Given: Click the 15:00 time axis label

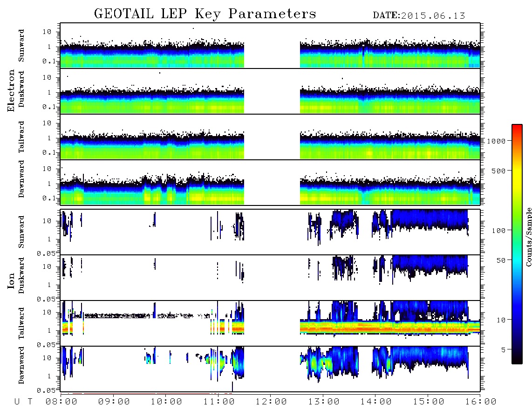Looking at the screenshot, I should pos(429,402).
